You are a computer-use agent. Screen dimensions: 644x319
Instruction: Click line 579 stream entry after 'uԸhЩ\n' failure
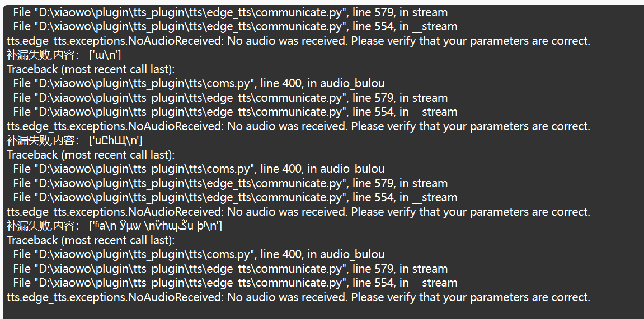click(231, 183)
